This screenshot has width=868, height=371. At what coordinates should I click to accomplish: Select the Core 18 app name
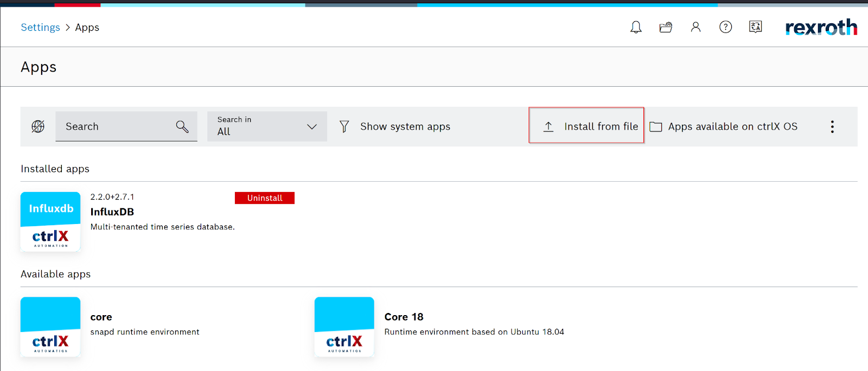[x=404, y=317]
